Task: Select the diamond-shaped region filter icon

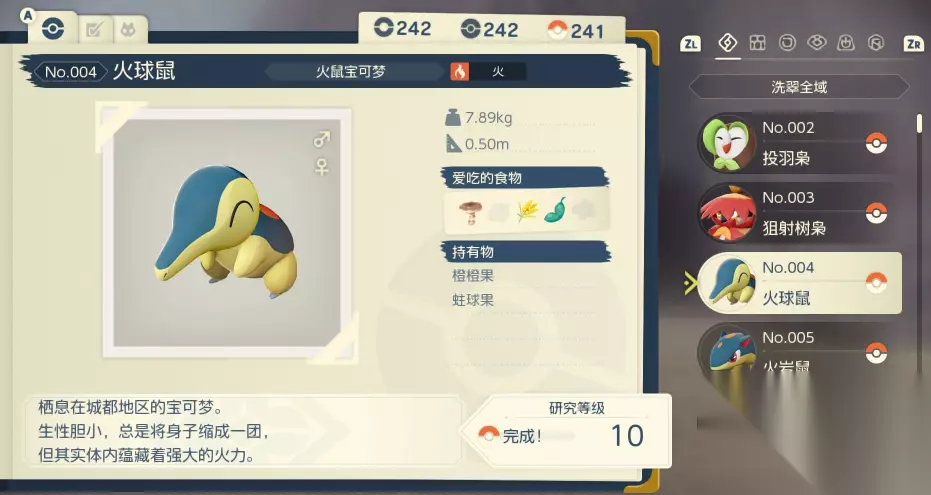Action: pyautogui.click(x=727, y=43)
